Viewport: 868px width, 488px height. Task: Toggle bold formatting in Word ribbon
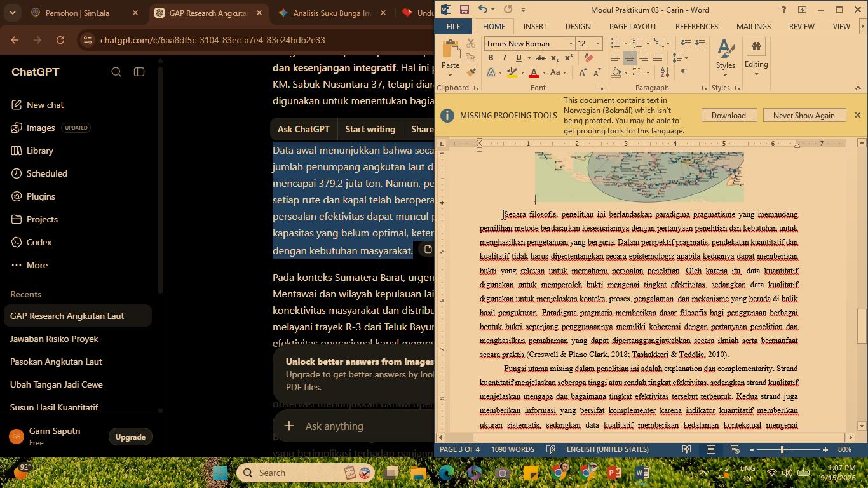(491, 58)
